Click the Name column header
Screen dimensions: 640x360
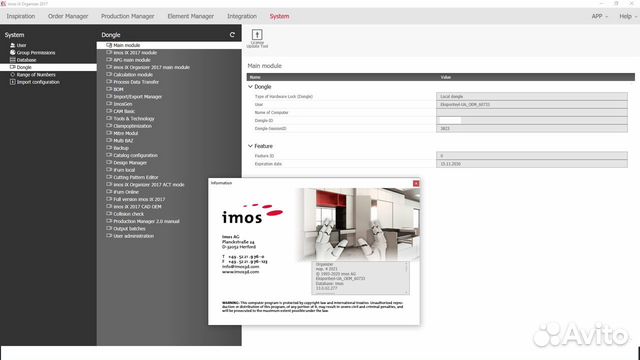click(x=255, y=77)
